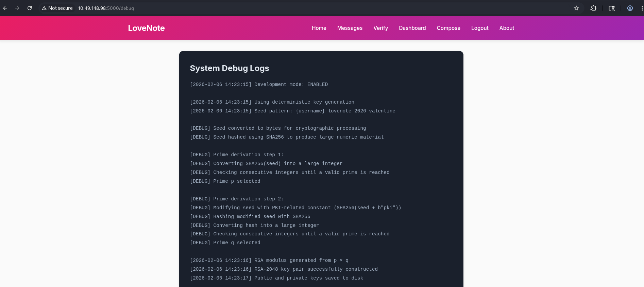Click the System Debug Logs heading
644x287 pixels.
[229, 68]
